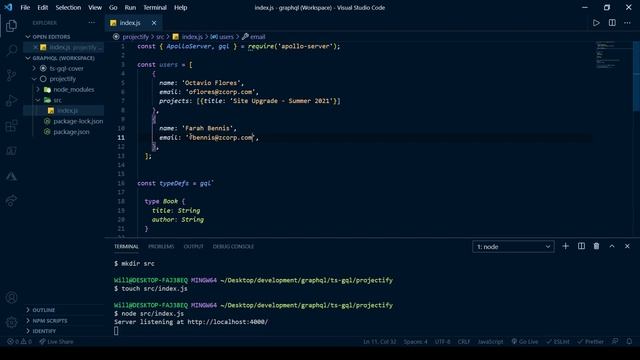
Task: Open the Run and Debug view
Action: click(11, 100)
